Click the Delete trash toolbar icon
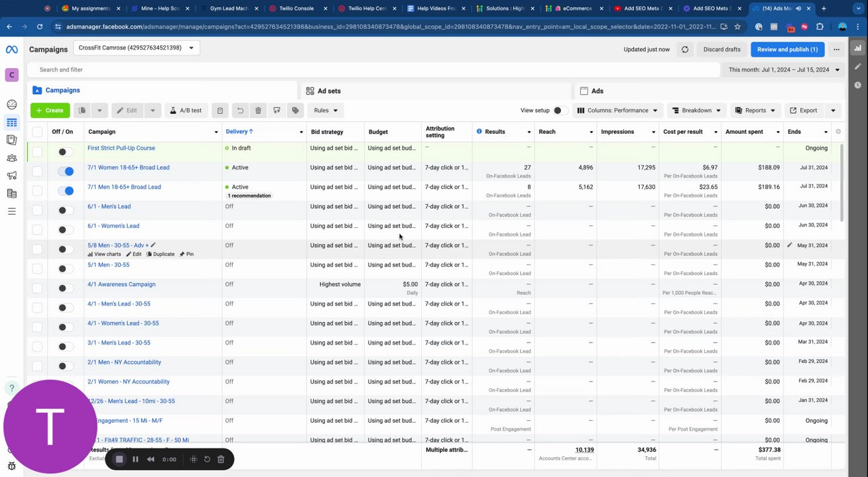This screenshot has height=477, width=868. pyautogui.click(x=259, y=111)
